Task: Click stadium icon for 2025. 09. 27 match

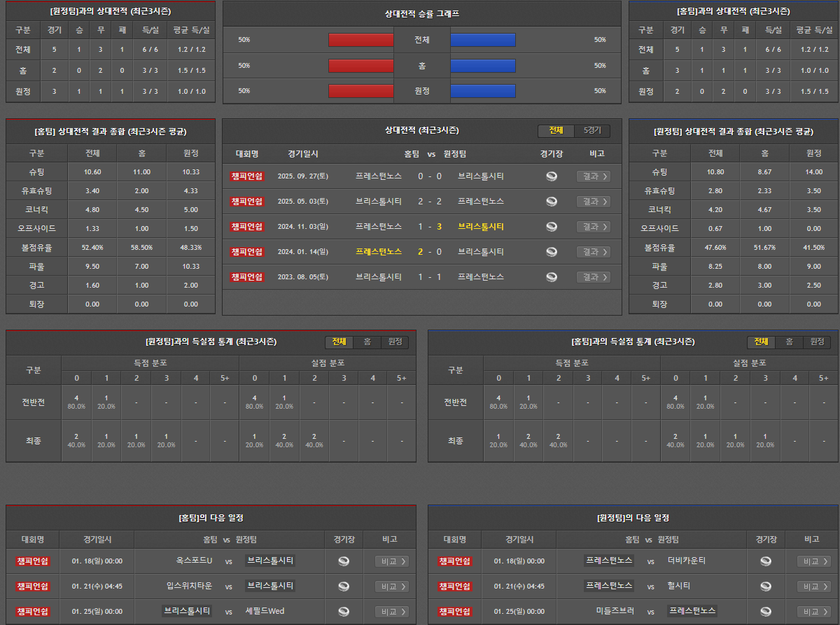Action: 552,176
